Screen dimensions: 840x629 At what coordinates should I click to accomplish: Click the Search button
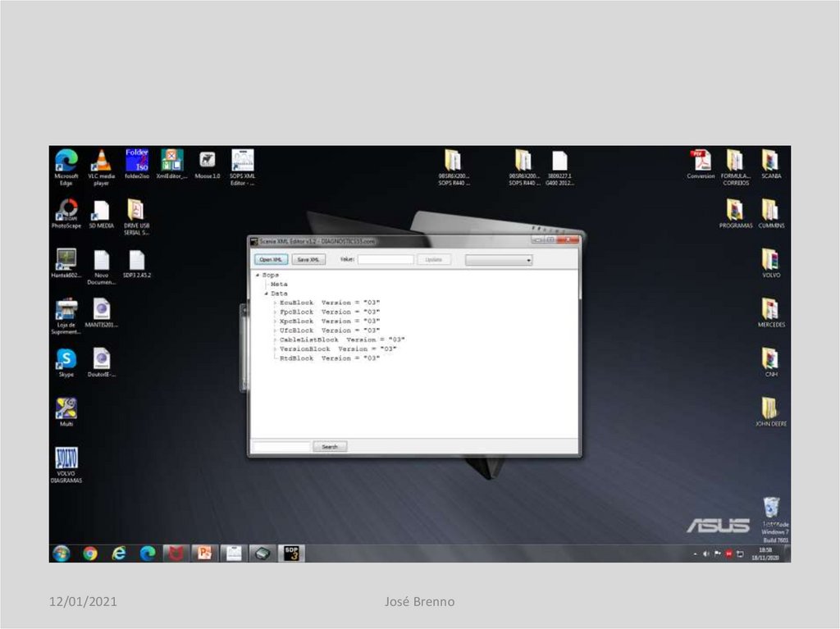point(330,446)
